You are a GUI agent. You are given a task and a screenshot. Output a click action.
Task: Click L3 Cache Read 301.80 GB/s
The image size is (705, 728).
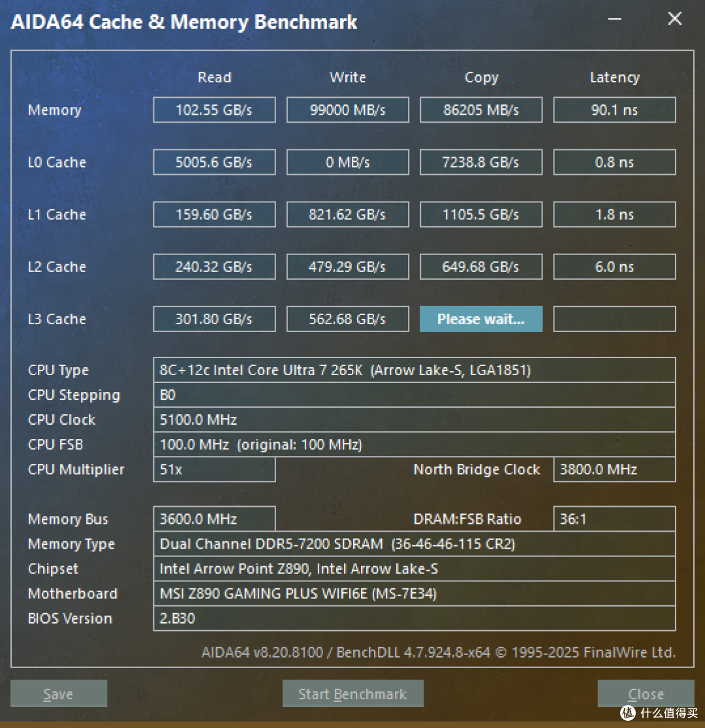(x=214, y=319)
